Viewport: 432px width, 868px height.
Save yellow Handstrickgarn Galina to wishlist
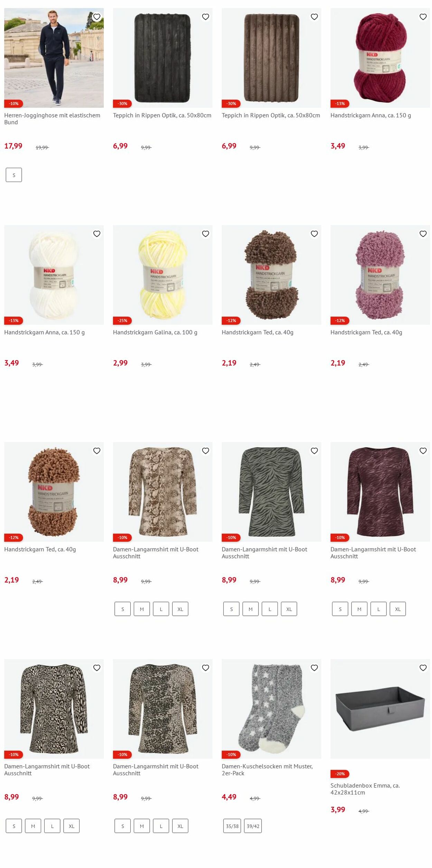(206, 234)
